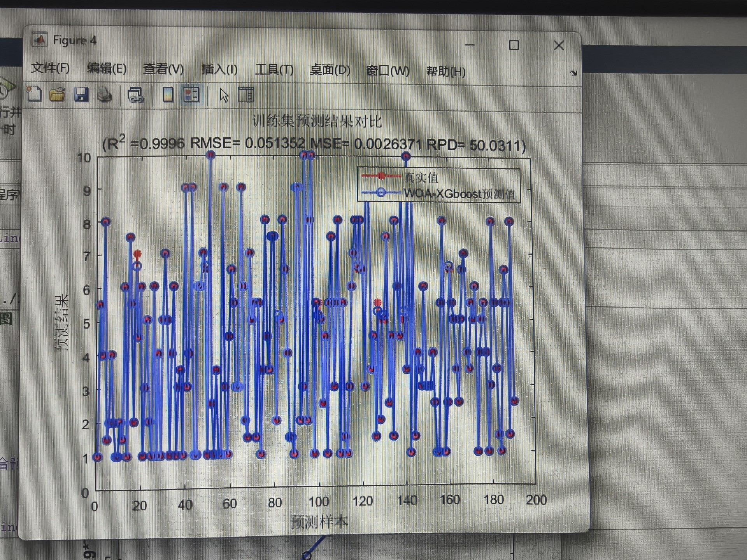This screenshot has width=747, height=560.
Task: Click the Open File folder icon
Action: pyautogui.click(x=57, y=94)
